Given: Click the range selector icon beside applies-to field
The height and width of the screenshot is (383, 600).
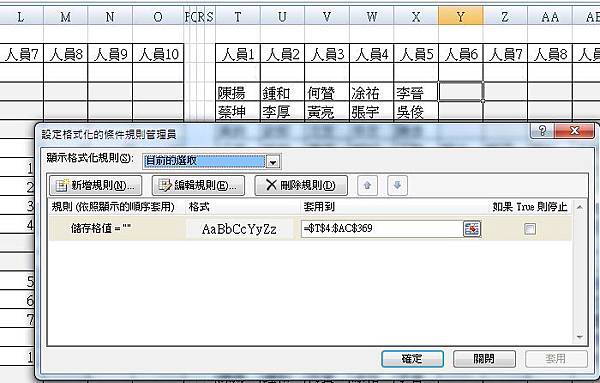Looking at the screenshot, I should point(471,229).
